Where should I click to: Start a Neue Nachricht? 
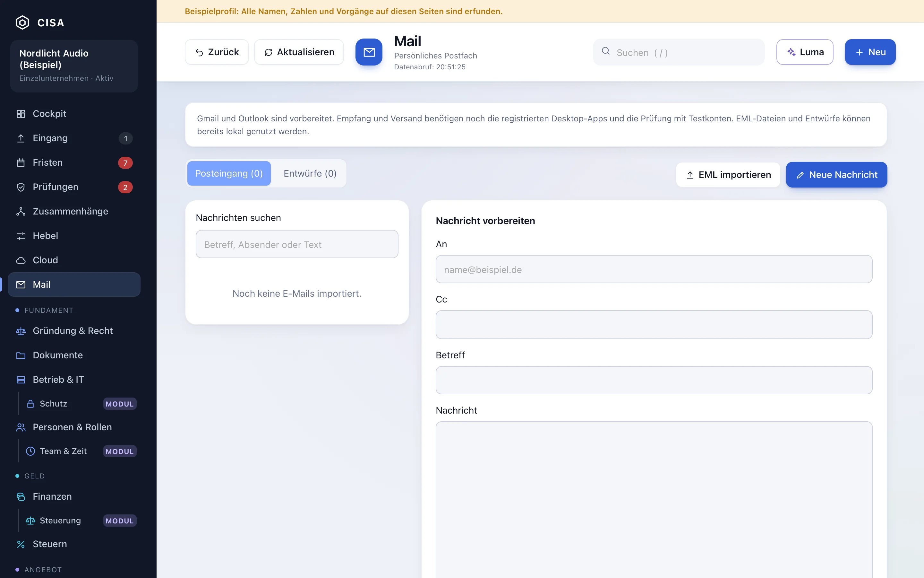pyautogui.click(x=836, y=175)
